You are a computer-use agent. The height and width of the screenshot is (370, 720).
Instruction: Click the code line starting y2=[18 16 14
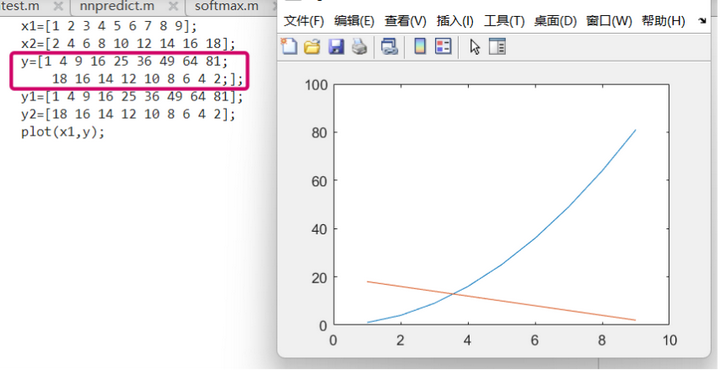coord(128,114)
